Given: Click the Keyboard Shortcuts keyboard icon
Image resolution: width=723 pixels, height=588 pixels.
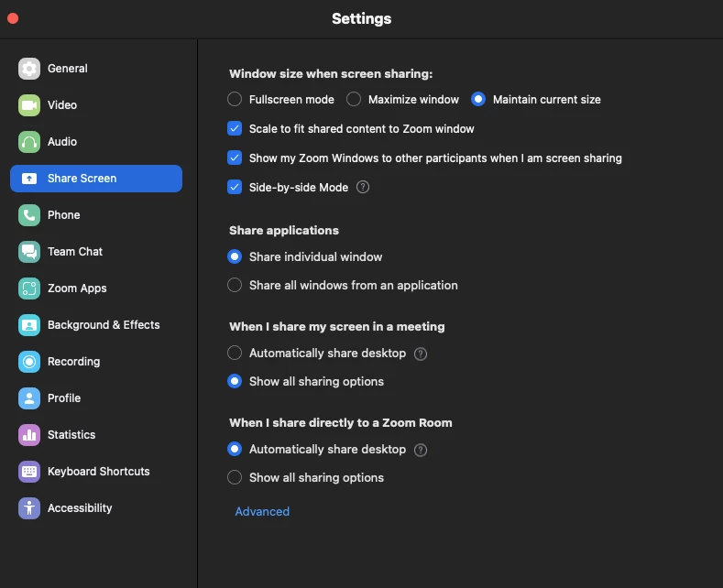Looking at the screenshot, I should click(29, 472).
